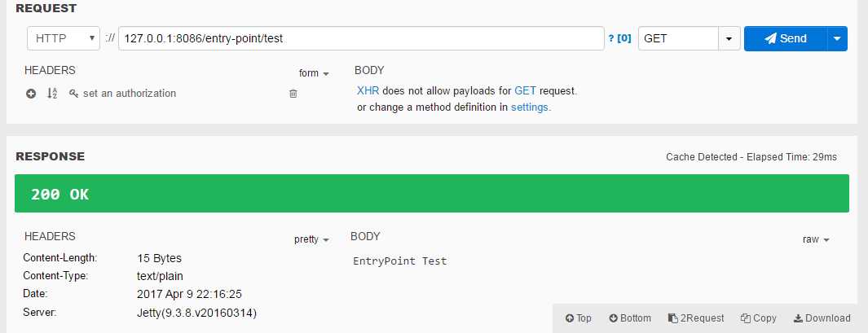The width and height of the screenshot is (868, 333).
Task: Open the HTTP scheme dropdown
Action: [63, 38]
